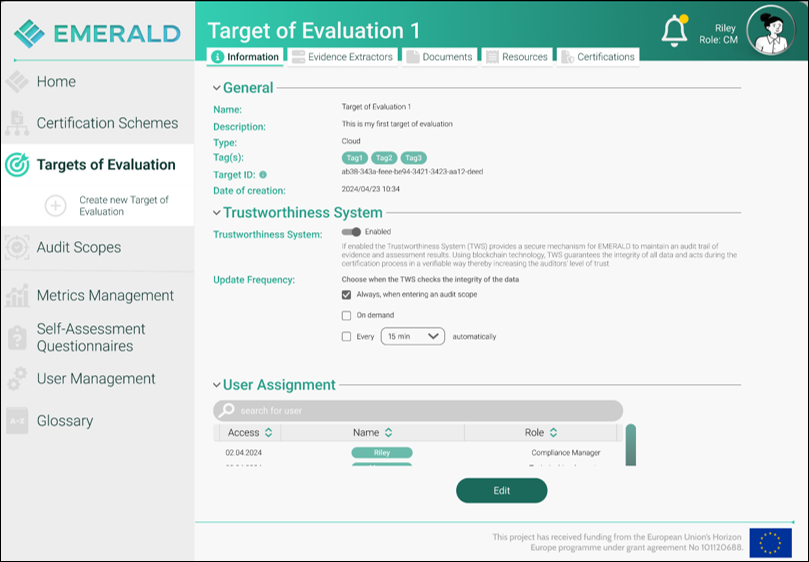809x562 pixels.
Task: Select Create new Target of Evaluation
Action: tap(124, 205)
